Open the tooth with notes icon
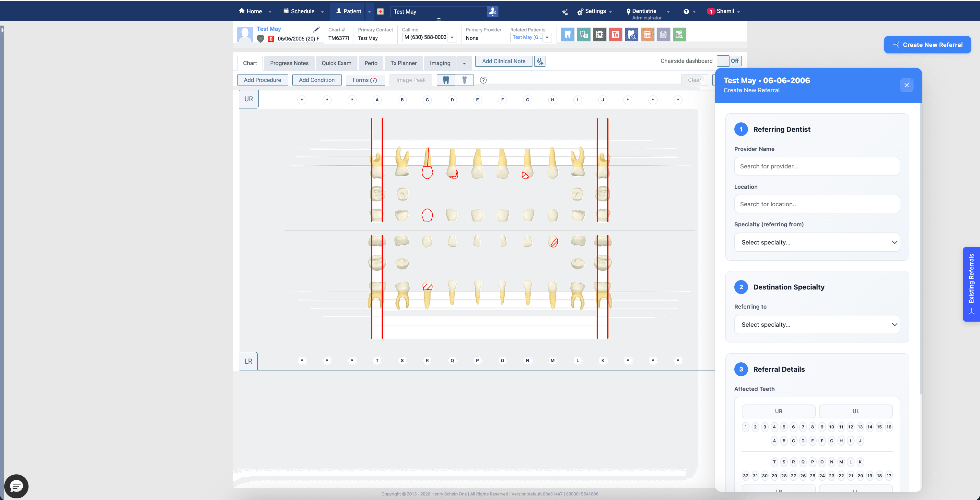 point(583,35)
